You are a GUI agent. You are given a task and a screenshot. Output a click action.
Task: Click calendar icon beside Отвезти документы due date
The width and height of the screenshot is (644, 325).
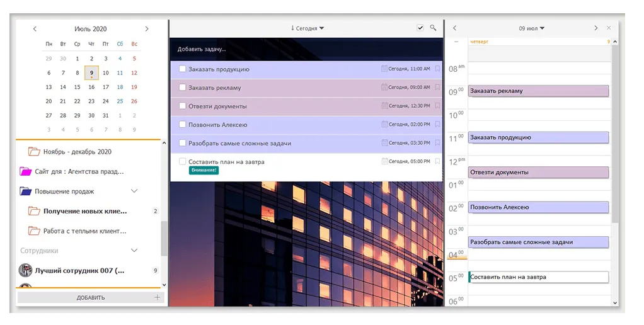384,106
